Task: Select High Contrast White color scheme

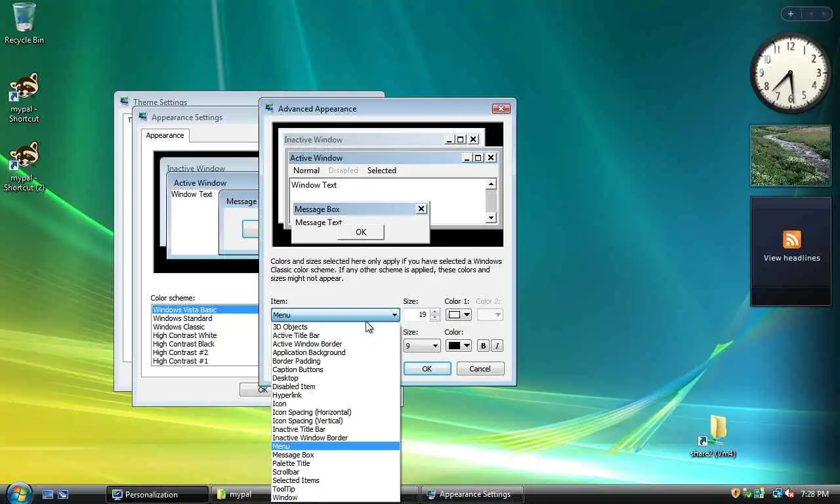Action: pyautogui.click(x=205, y=335)
